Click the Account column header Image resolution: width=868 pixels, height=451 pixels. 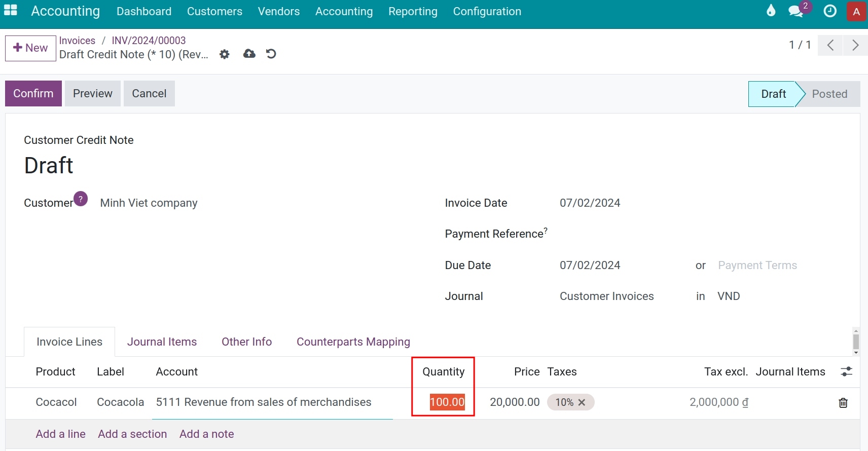(176, 372)
